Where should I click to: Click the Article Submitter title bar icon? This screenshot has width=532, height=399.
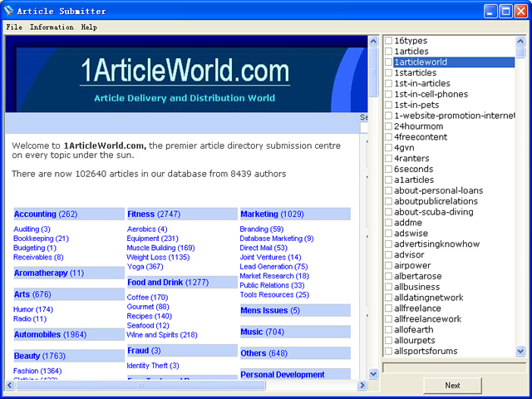9,11
